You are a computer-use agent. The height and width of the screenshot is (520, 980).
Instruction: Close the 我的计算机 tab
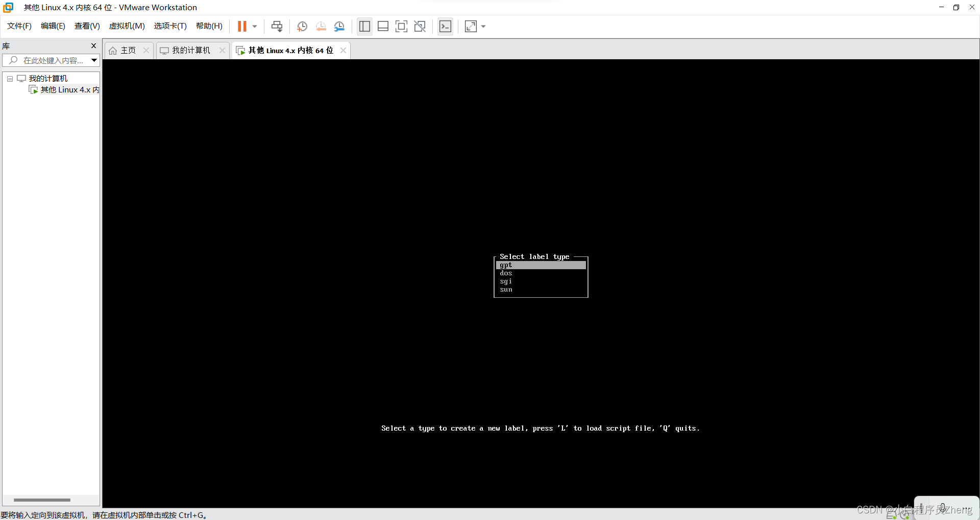click(222, 50)
